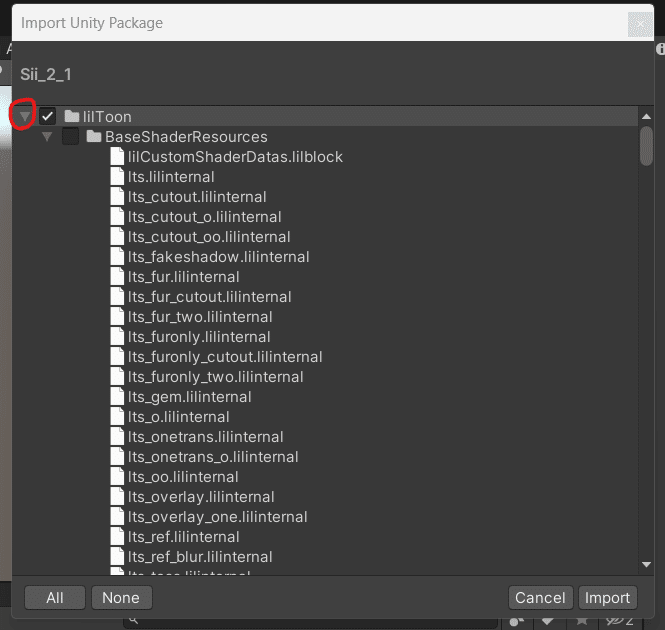Click the All button to select everything

[55, 597]
